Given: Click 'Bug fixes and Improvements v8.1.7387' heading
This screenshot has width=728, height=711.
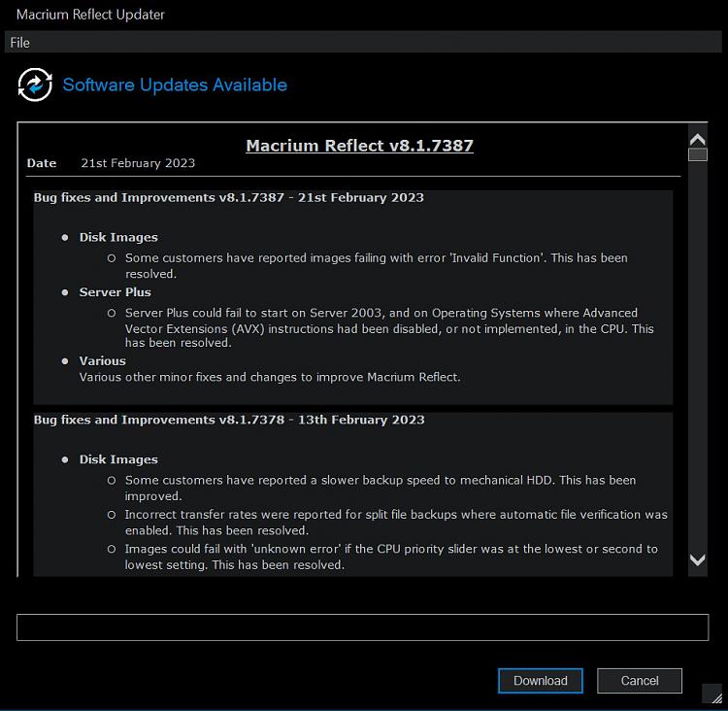Looking at the screenshot, I should (x=228, y=198).
